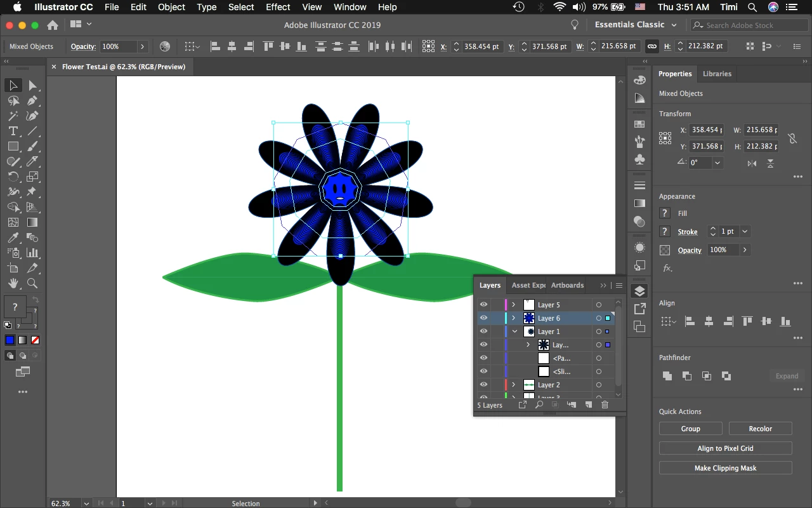Click the underlined Opacity label in control bar
Image resolution: width=812 pixels, height=508 pixels.
pyautogui.click(x=83, y=46)
